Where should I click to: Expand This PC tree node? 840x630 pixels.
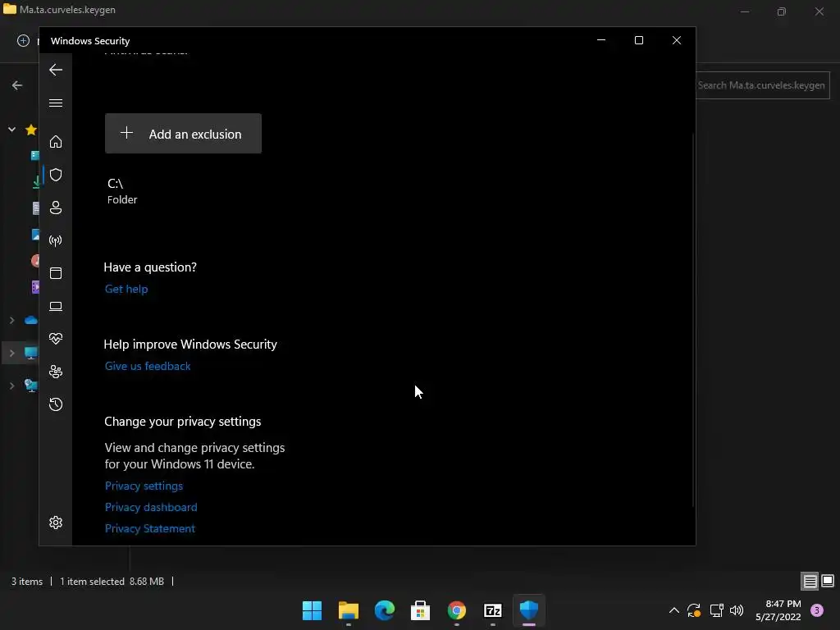coord(11,353)
